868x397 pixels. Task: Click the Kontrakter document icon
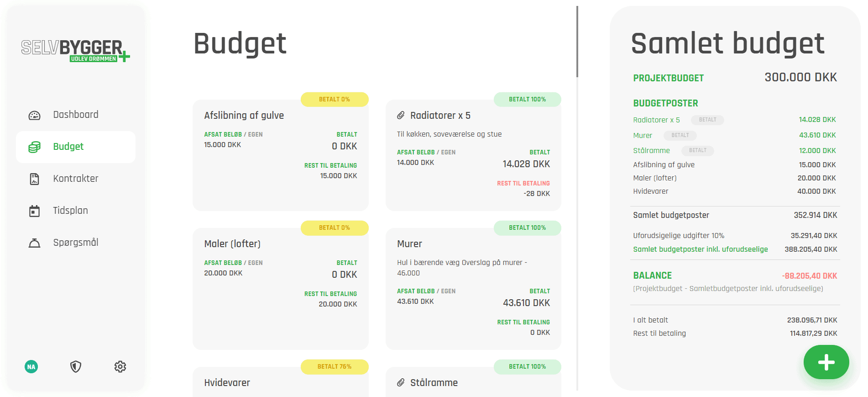34,179
